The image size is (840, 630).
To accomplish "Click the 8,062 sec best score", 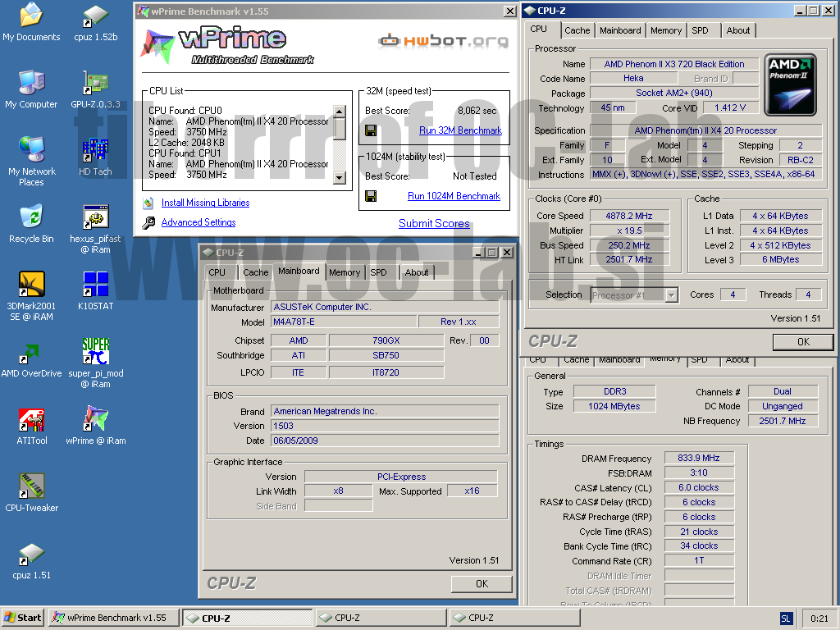I will click(477, 111).
